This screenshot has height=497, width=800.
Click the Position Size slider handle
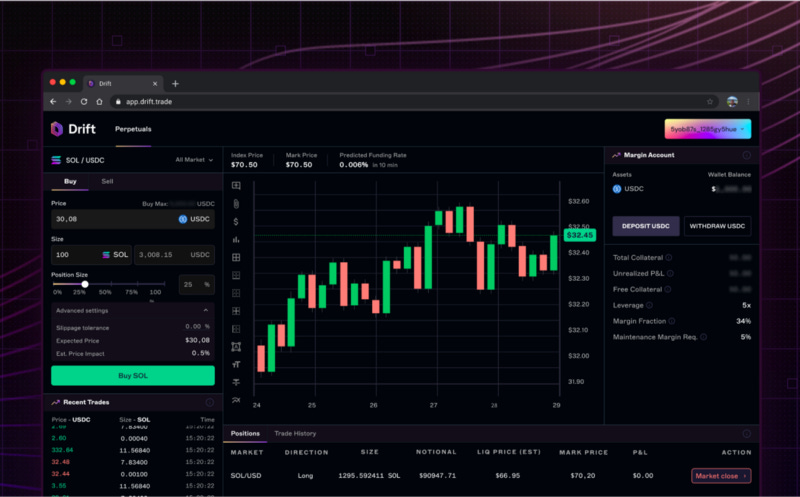click(85, 284)
